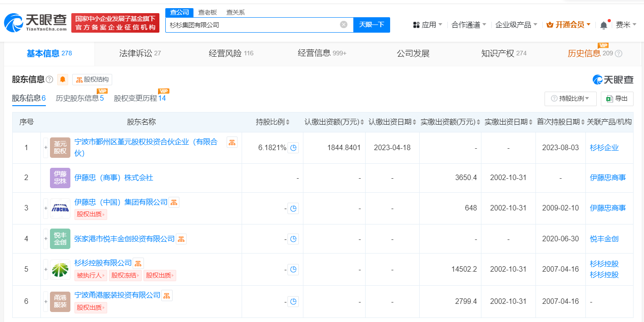Open equity structure icon for 杉杉控股有限公司
The image size is (644, 322).
[138, 263]
